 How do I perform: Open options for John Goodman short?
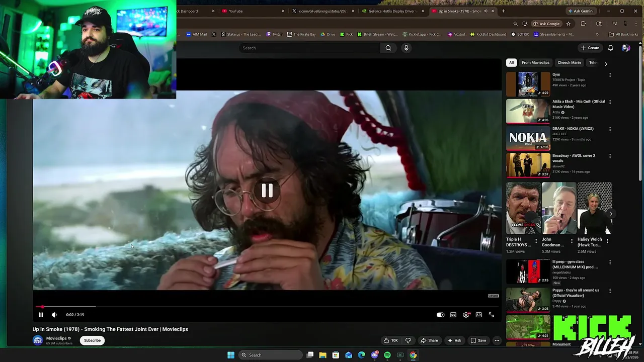pos(572,241)
